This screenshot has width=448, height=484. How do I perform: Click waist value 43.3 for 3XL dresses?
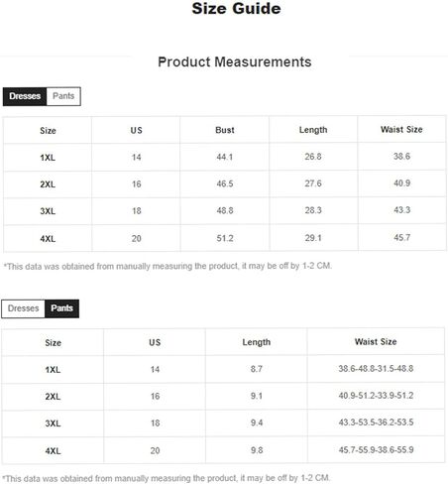(401, 210)
